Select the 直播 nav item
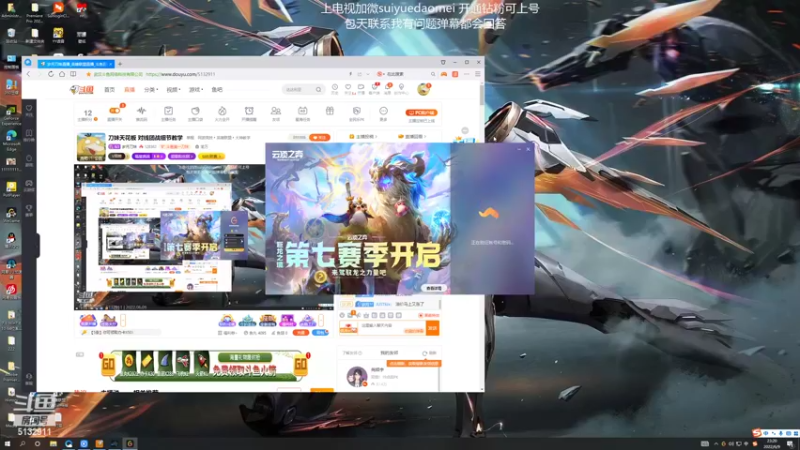The image size is (800, 450). coord(130,90)
